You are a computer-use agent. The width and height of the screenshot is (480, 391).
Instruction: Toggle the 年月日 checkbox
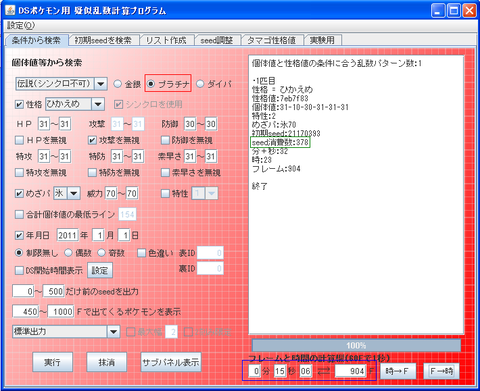(x=19, y=235)
